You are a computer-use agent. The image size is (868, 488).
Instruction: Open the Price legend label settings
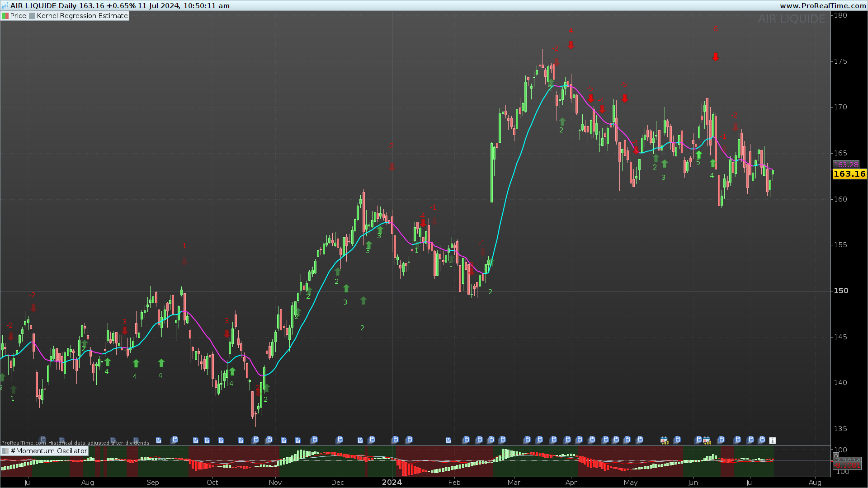point(18,16)
